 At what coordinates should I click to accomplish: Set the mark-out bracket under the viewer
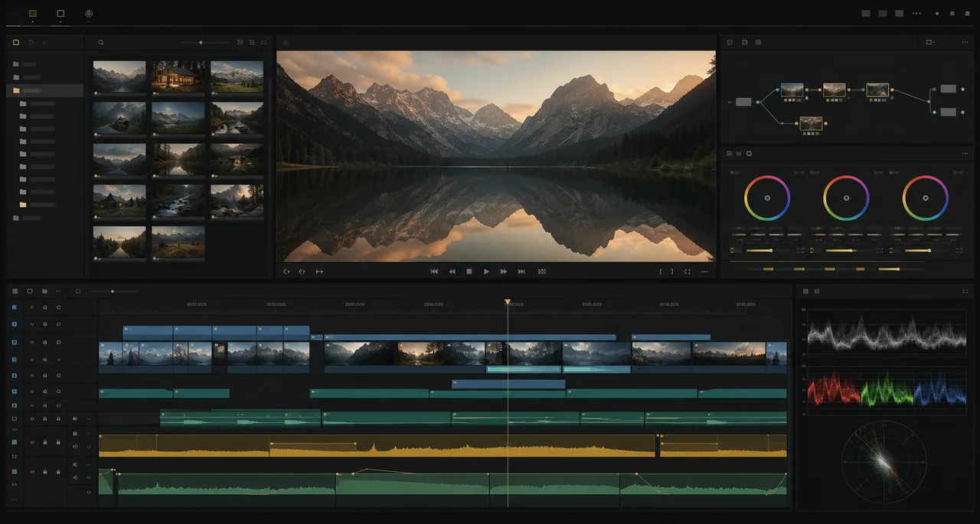[x=672, y=271]
